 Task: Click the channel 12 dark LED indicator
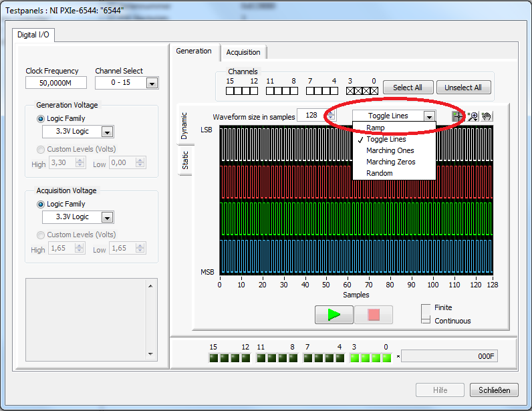[x=246, y=358]
